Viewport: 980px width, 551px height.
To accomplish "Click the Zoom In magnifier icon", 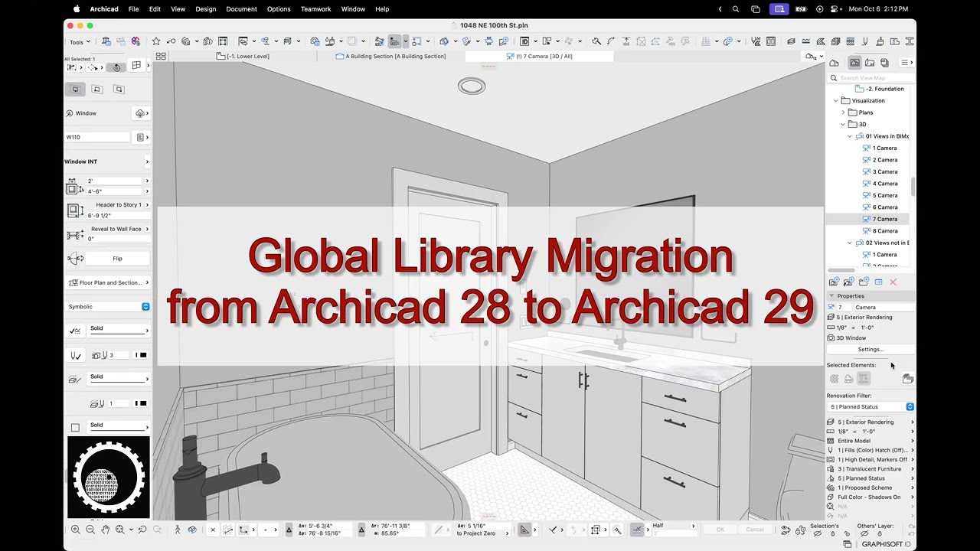I will 75,529.
